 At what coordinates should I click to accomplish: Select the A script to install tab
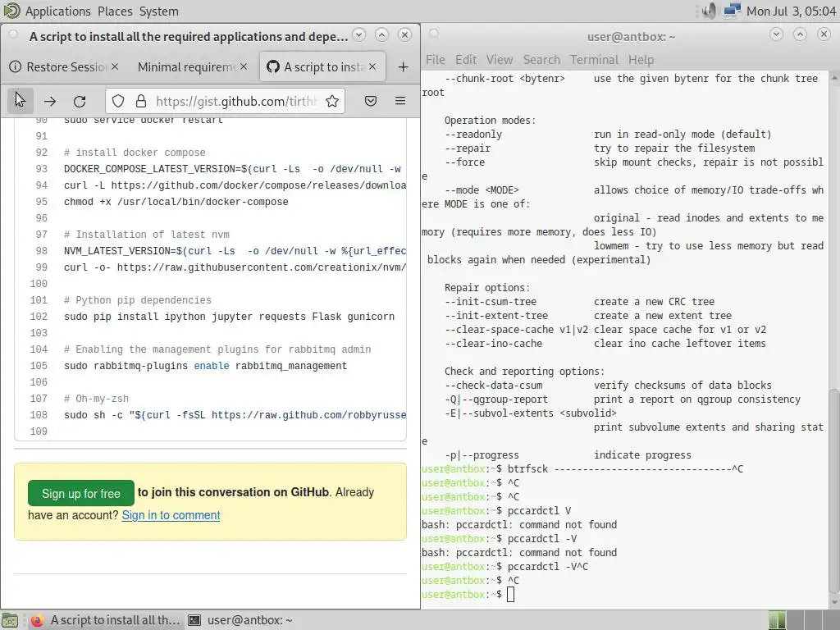tap(322, 67)
